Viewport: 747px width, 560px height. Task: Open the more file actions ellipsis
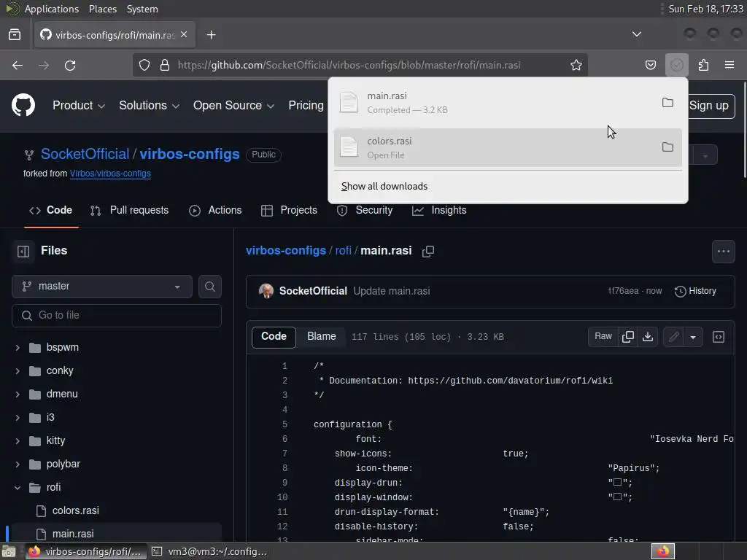point(723,252)
